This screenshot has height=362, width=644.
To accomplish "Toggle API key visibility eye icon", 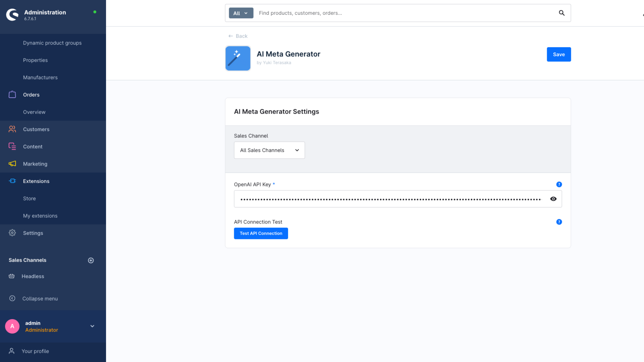I will pyautogui.click(x=553, y=199).
